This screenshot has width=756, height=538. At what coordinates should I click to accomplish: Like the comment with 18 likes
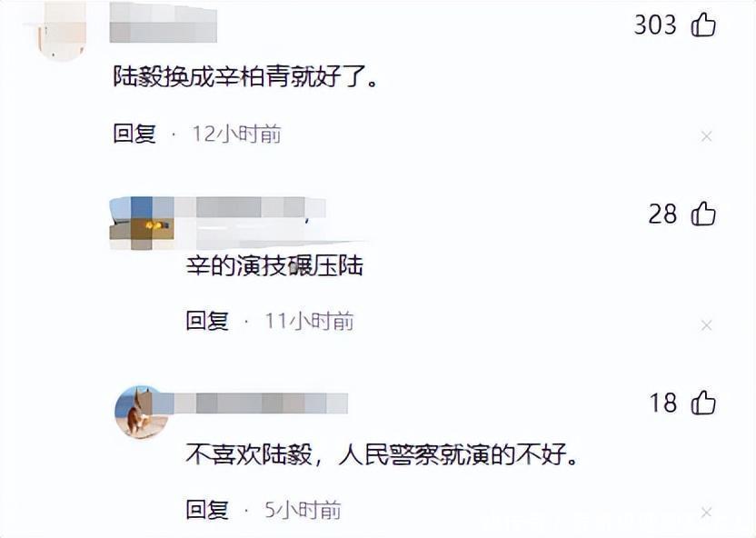[x=703, y=403]
